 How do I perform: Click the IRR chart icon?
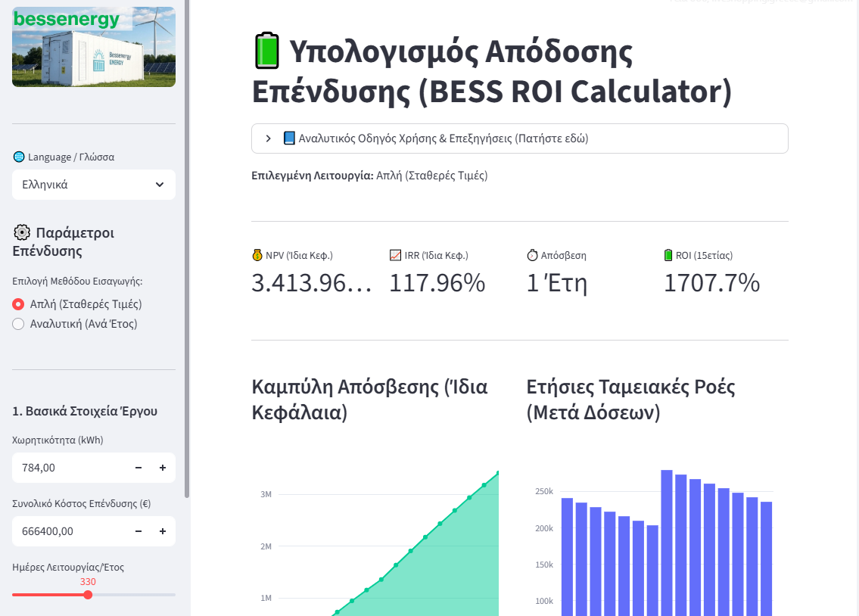pos(395,256)
